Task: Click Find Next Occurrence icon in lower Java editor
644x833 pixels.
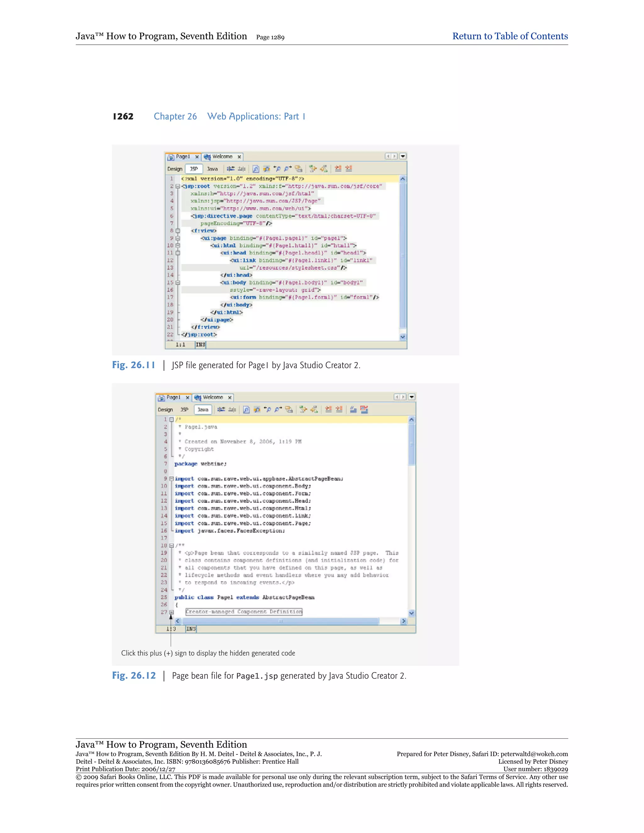Action: click(x=279, y=409)
